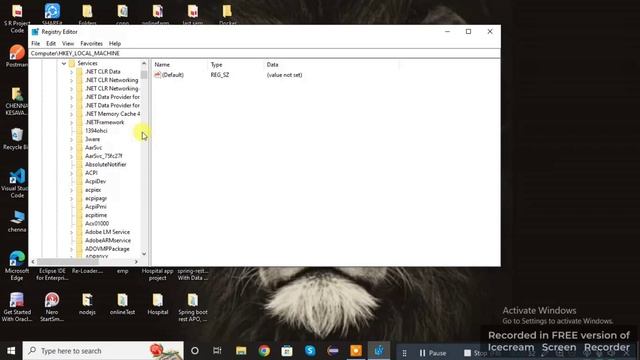Click the Registry Editor taskbar icon
Viewport: 640px width, 360px height.
pos(379,351)
